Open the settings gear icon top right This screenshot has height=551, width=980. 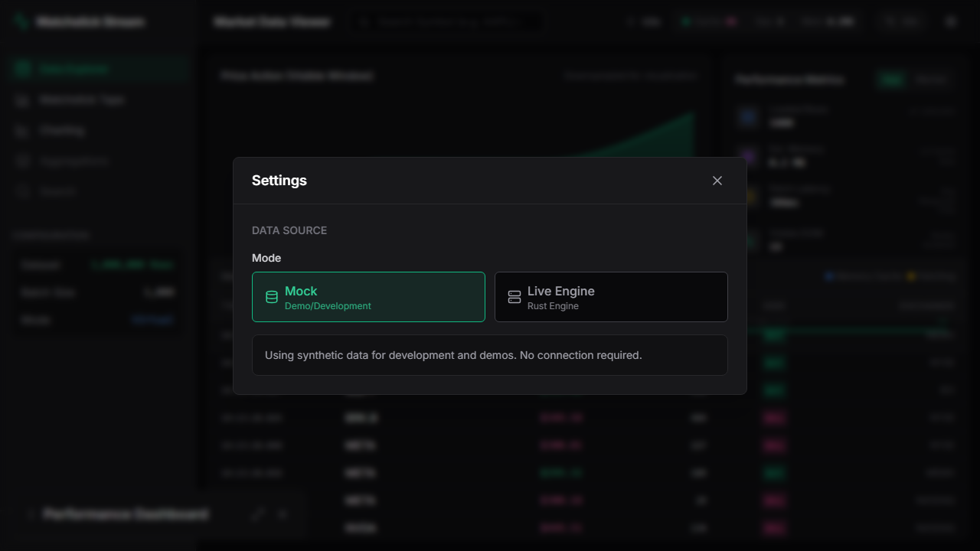[x=951, y=21]
